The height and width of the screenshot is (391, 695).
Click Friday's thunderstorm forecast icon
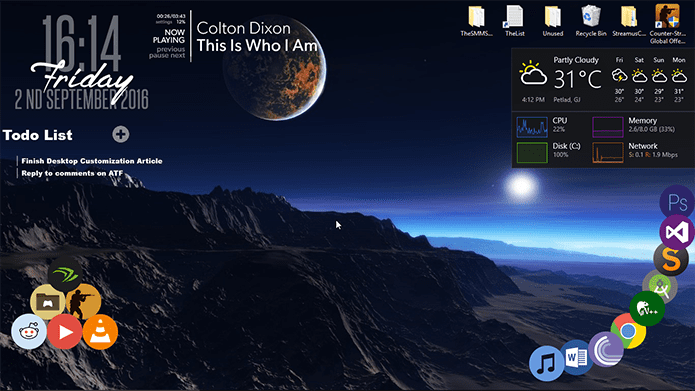[619, 76]
